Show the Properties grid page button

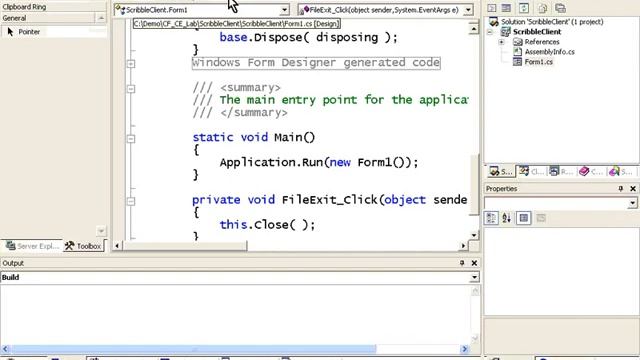(x=524, y=218)
